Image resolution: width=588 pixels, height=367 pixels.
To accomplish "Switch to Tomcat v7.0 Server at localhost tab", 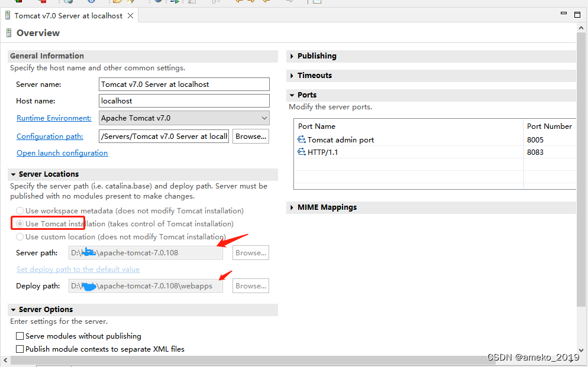I will click(x=69, y=16).
